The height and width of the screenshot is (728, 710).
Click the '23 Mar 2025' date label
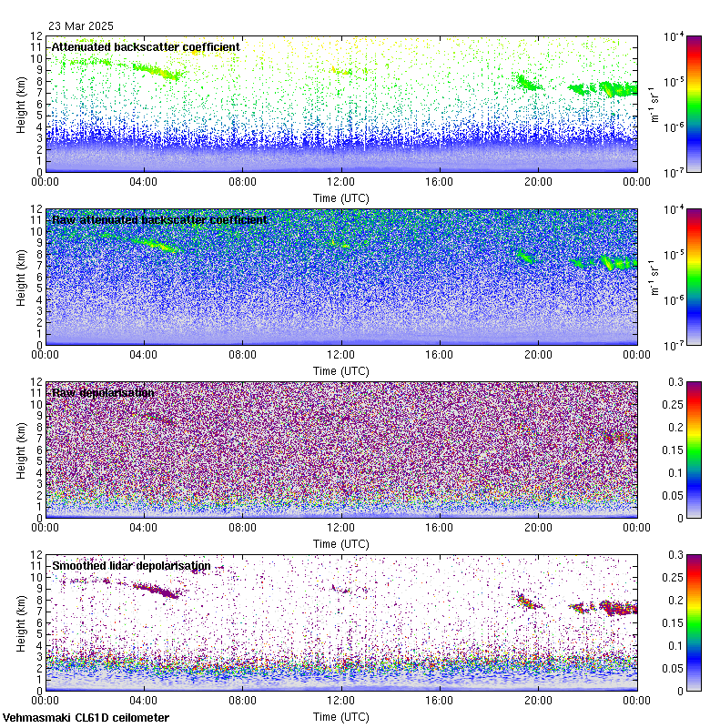click(80, 26)
